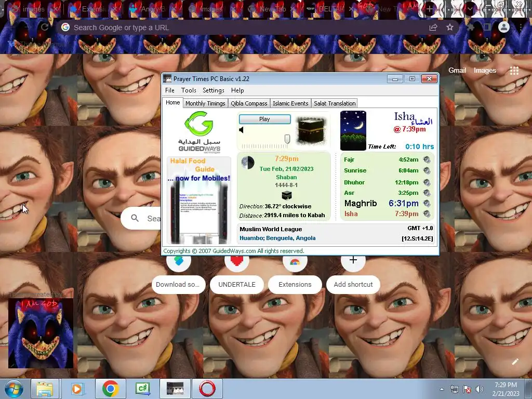532x399 pixels.
Task: Click the Kaaba image next to Play
Action: (x=311, y=131)
